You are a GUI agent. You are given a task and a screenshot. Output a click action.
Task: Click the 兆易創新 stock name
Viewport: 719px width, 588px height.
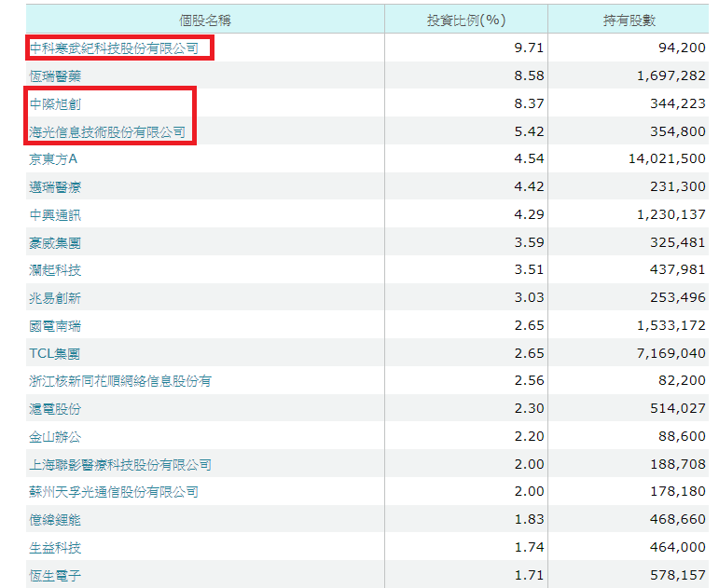click(55, 298)
